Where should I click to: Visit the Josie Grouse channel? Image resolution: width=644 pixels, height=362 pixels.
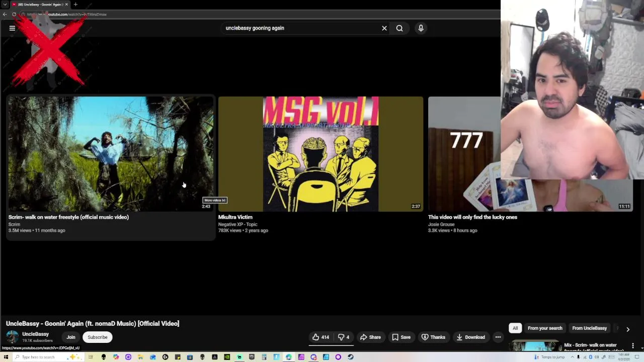tap(441, 224)
